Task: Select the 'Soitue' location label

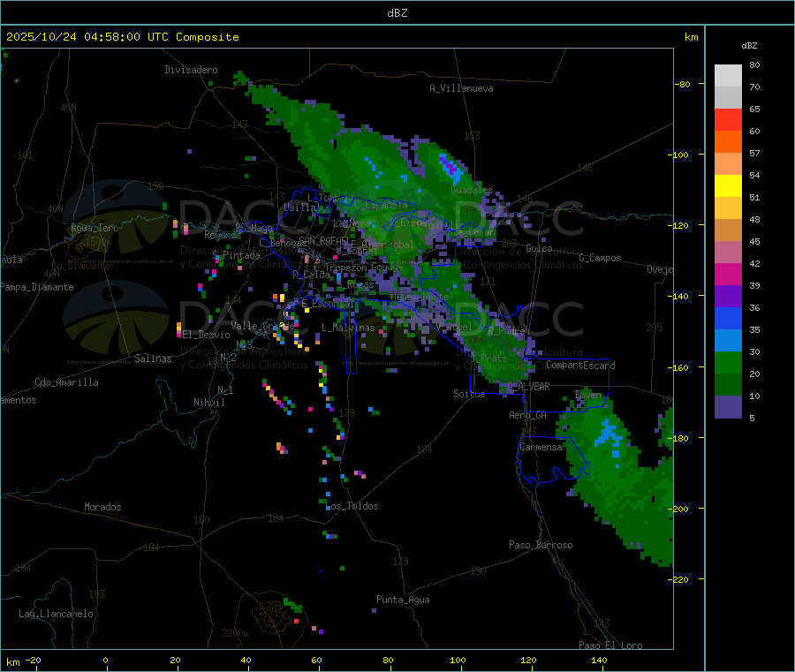Action: (469, 394)
